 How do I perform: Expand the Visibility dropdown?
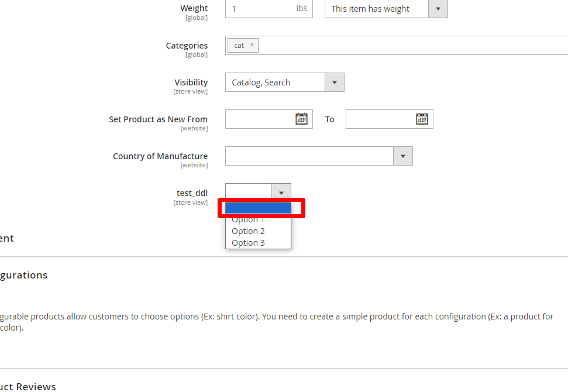click(x=335, y=82)
